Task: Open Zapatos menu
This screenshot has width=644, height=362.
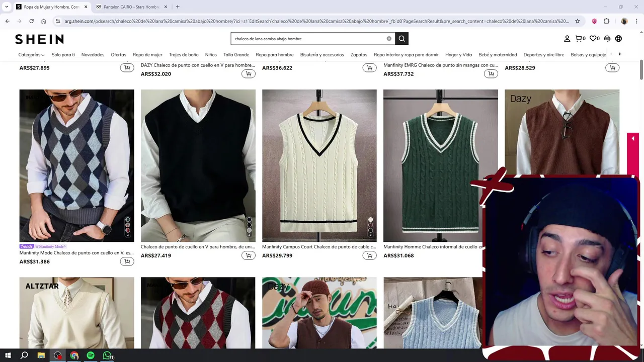Action: [359, 55]
